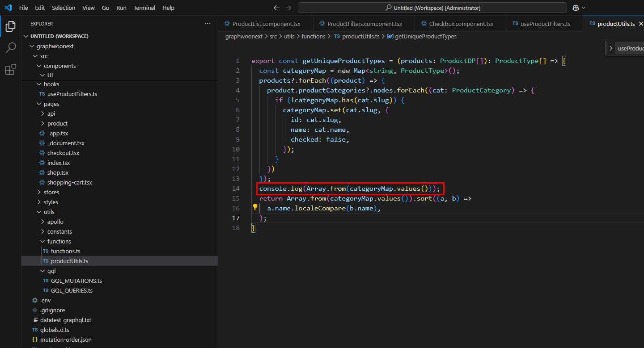The width and height of the screenshot is (644, 348).
Task: Click the lightbulb code action icon
Action: coord(255,207)
